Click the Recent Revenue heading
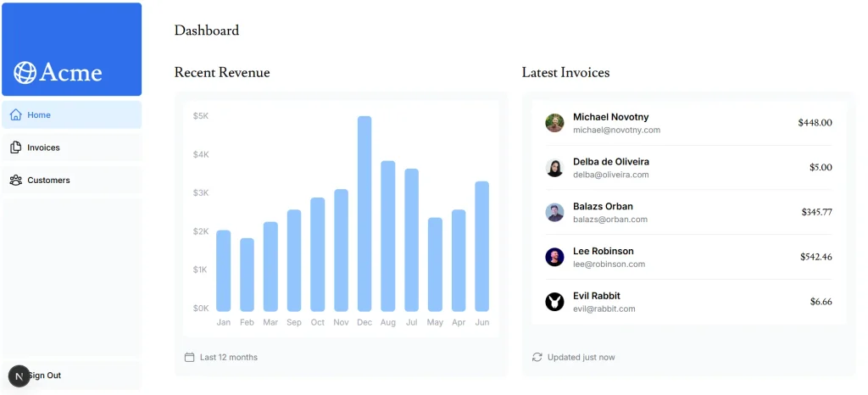Viewport: 868px width, 395px height. pos(222,72)
